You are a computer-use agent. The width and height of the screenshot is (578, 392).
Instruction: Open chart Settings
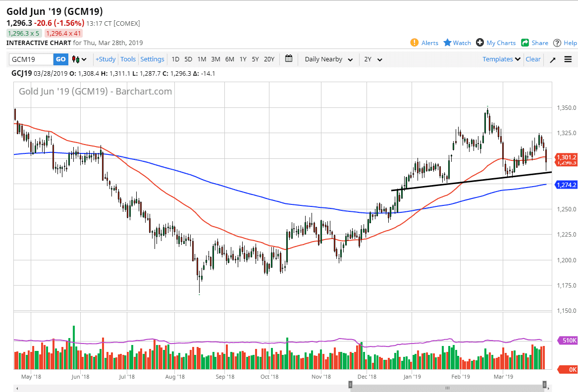coord(152,59)
